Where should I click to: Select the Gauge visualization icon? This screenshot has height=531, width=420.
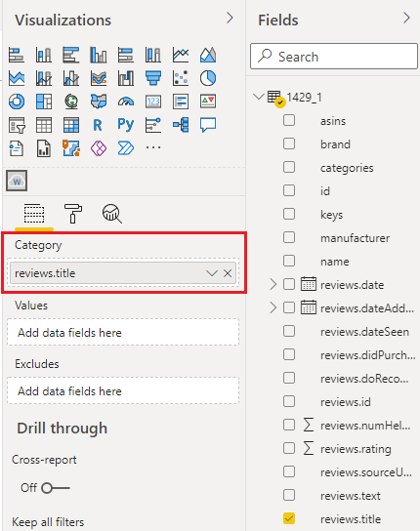click(x=126, y=102)
